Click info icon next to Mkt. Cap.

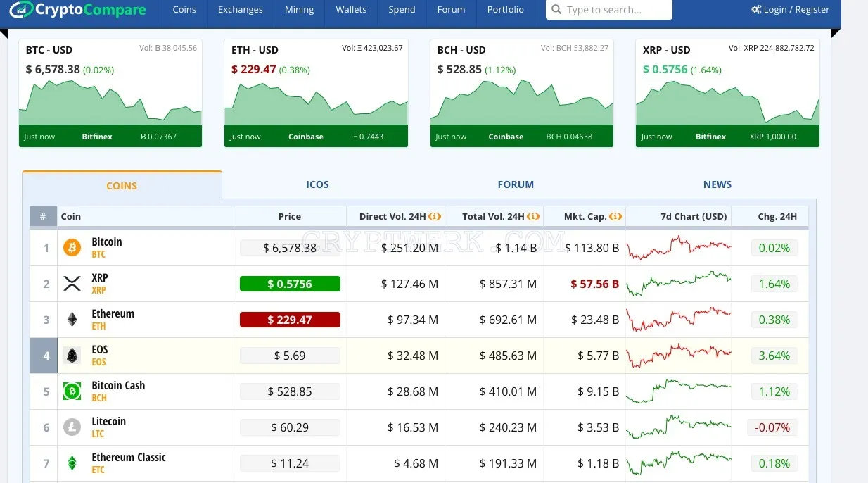tap(615, 217)
